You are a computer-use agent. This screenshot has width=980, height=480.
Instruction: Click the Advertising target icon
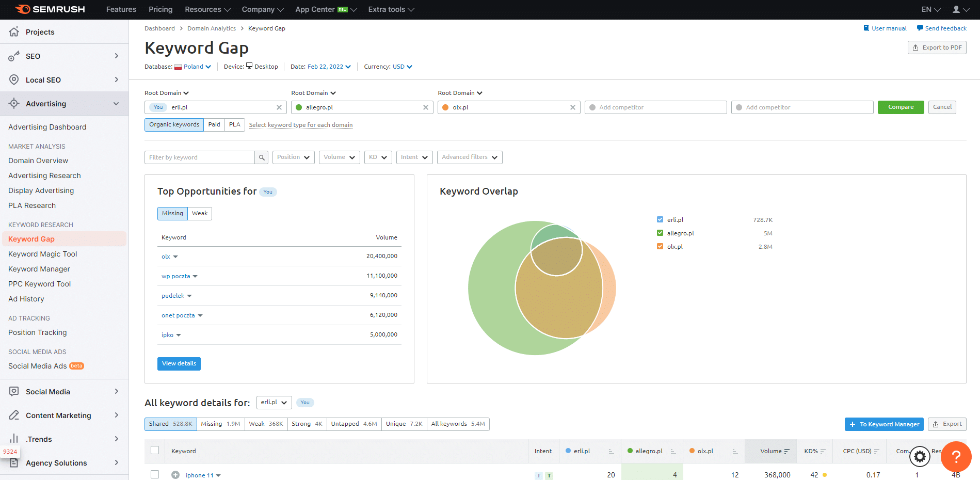tap(14, 103)
